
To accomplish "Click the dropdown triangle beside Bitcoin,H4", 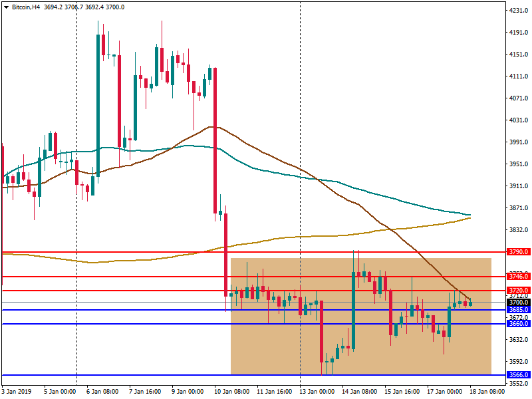I will coord(6,7).
